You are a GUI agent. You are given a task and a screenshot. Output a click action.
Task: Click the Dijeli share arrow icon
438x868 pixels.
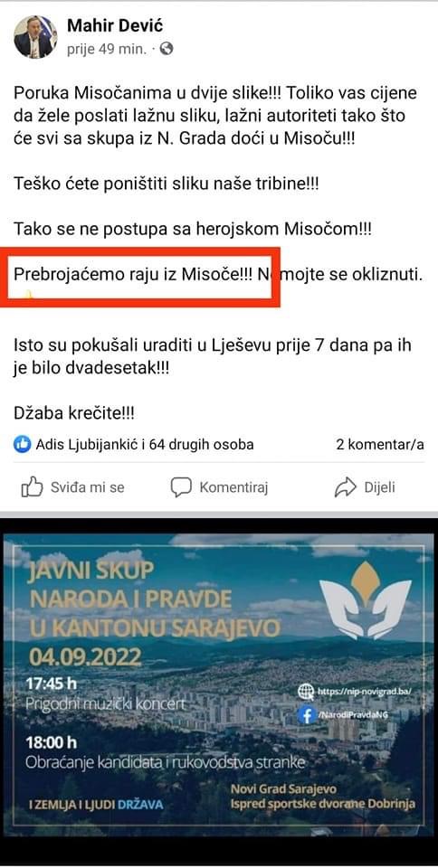[x=346, y=487]
